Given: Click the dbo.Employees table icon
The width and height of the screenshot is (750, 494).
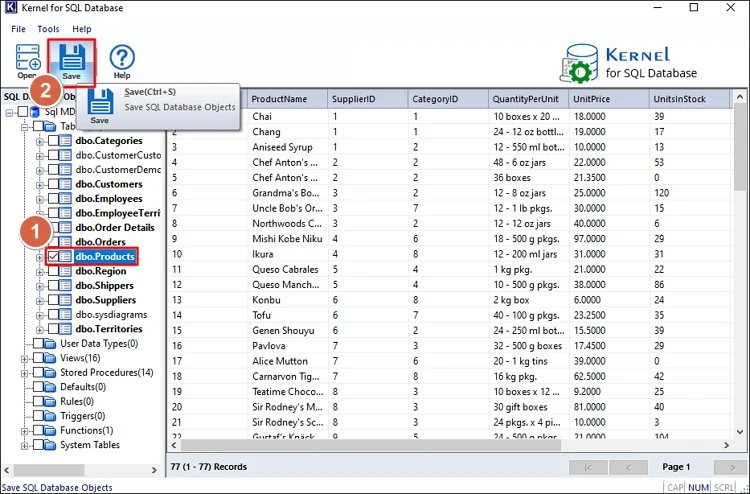Looking at the screenshot, I should coord(66,198).
